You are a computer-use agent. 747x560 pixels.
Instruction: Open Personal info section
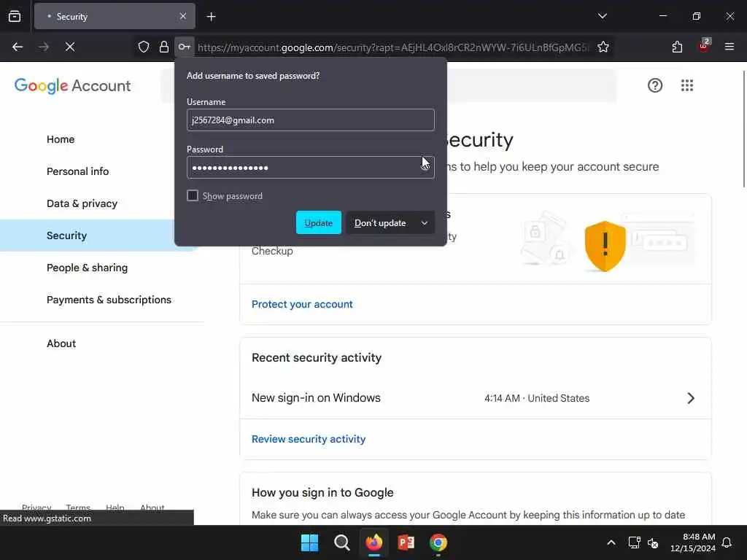click(x=77, y=171)
